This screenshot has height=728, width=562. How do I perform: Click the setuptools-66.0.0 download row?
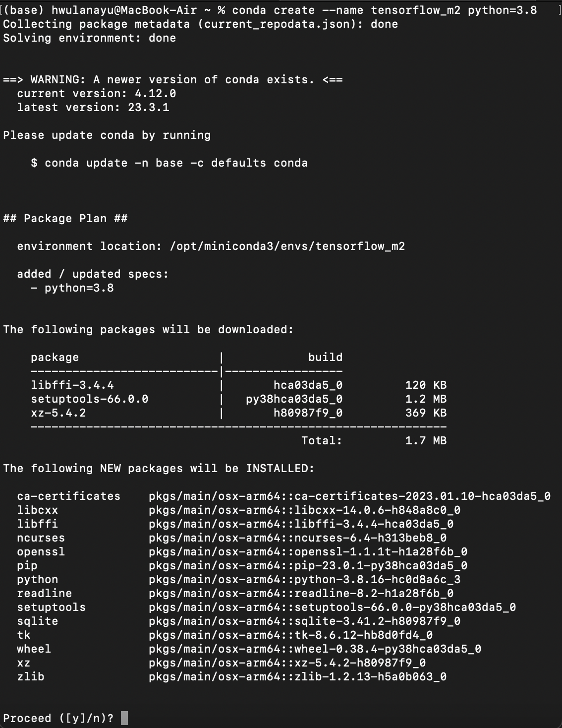coord(239,399)
